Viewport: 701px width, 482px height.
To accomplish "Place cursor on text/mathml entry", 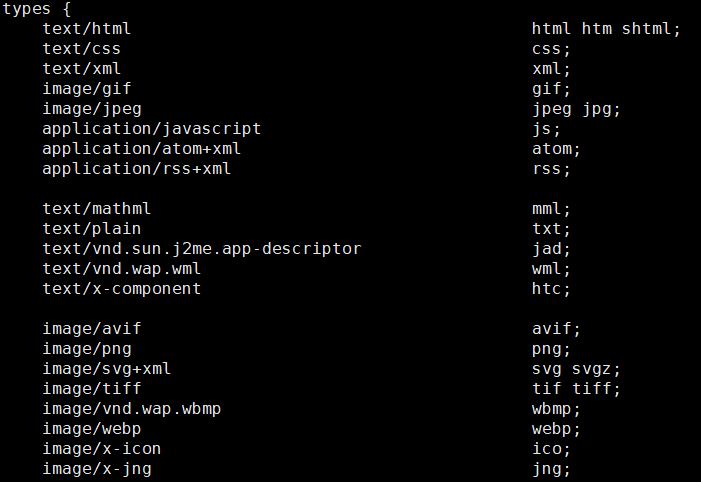I will [97, 209].
